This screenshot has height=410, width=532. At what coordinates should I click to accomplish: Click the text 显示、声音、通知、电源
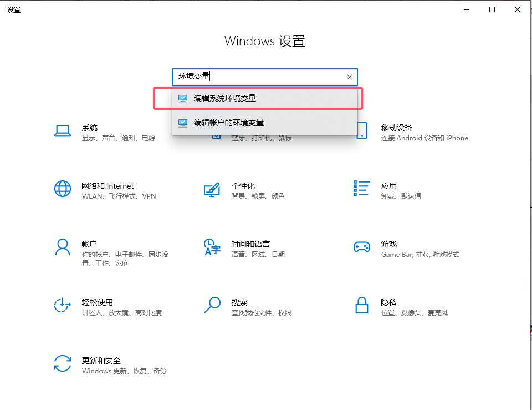tap(119, 138)
